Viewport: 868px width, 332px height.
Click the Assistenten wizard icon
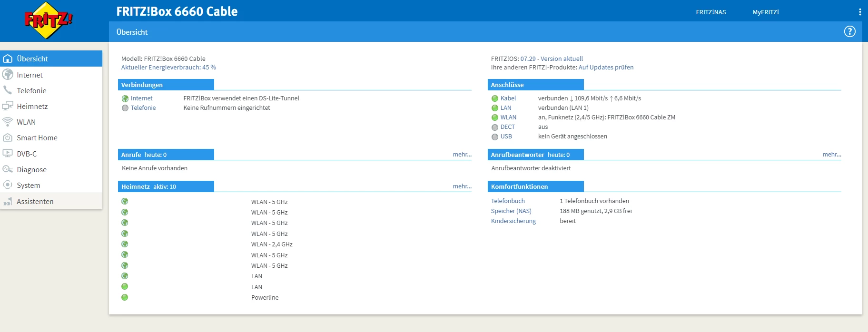pyautogui.click(x=8, y=202)
